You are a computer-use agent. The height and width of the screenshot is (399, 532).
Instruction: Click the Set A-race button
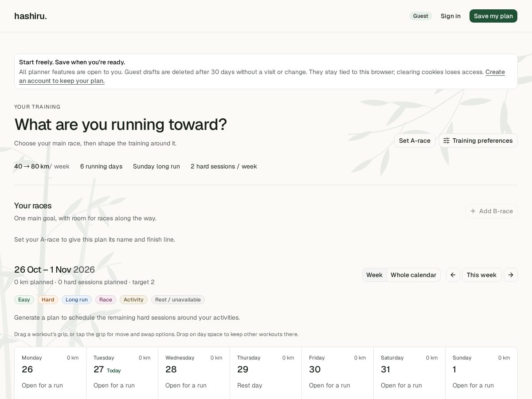coord(415,141)
